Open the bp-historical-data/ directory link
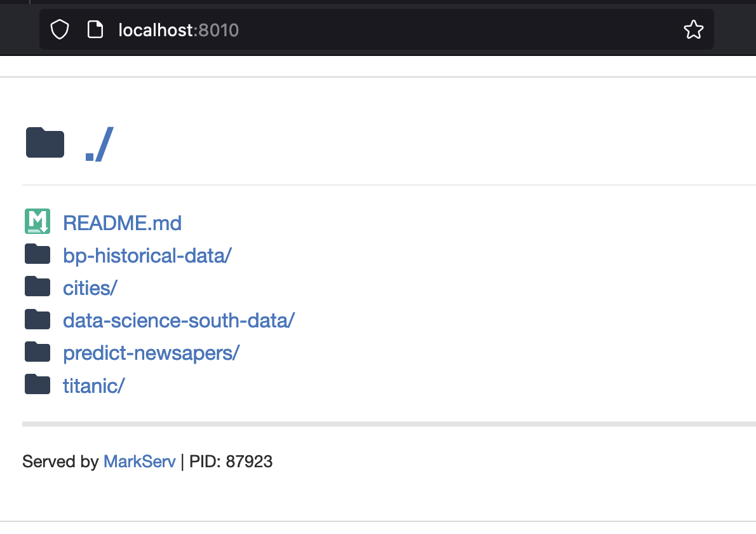Image resolution: width=756 pixels, height=534 pixels. (147, 256)
